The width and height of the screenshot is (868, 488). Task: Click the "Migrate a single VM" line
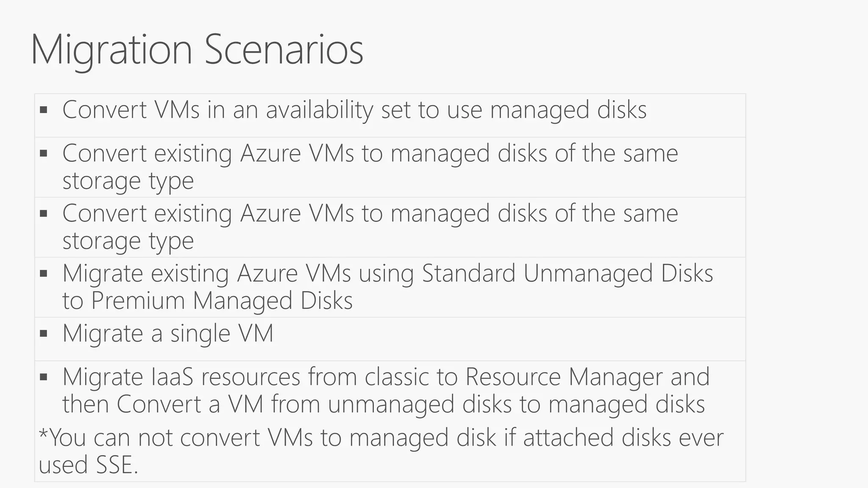pyautogui.click(x=168, y=334)
